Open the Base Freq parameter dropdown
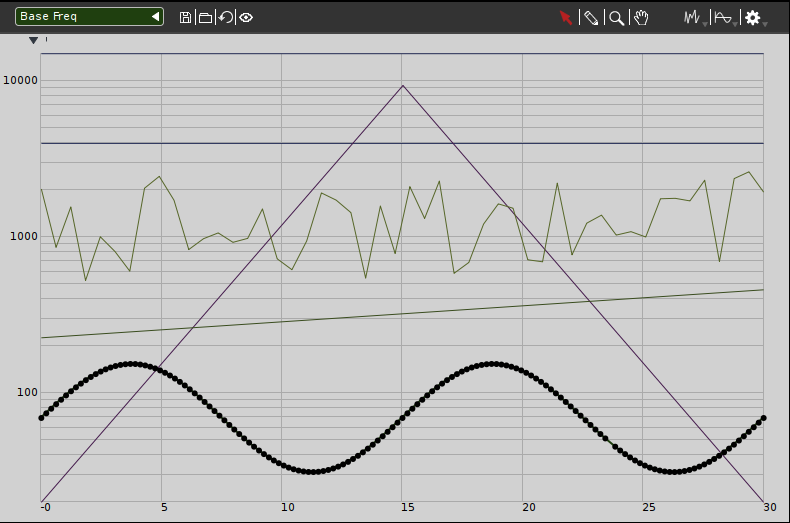The height and width of the screenshot is (523, 790). coord(89,17)
